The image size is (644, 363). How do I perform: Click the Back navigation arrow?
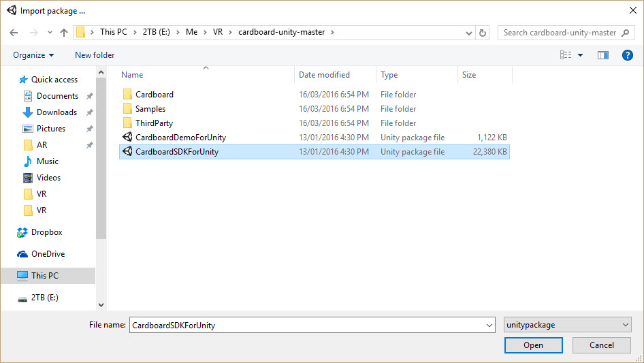[14, 33]
